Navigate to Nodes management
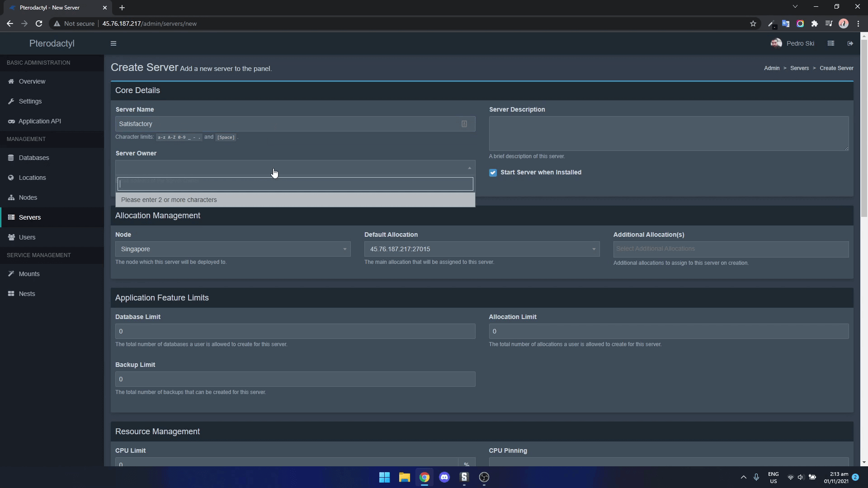This screenshot has width=868, height=488. click(28, 197)
